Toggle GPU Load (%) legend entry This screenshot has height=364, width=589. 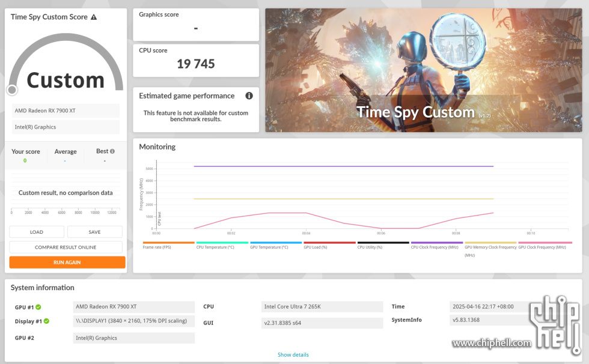(x=329, y=245)
